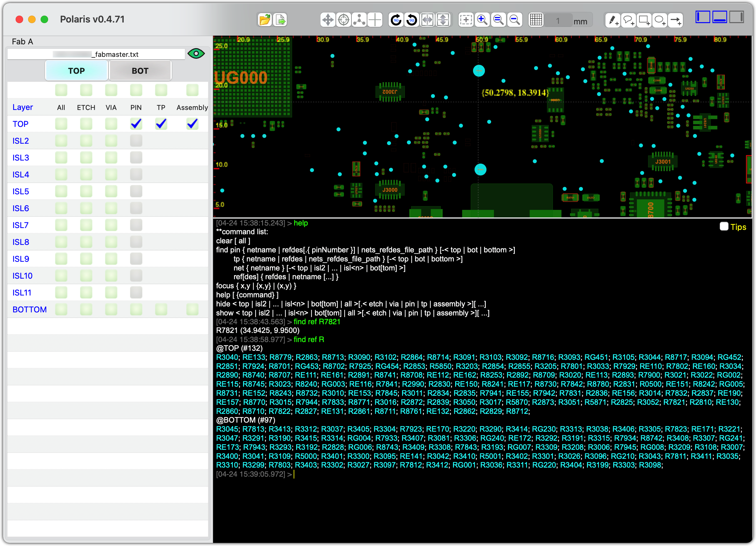Click the Layer column header link
The image size is (756, 546).
click(23, 107)
